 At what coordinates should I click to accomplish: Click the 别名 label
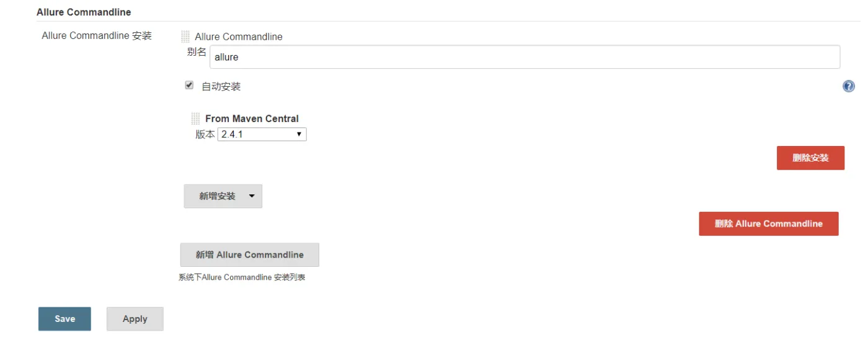(x=197, y=52)
